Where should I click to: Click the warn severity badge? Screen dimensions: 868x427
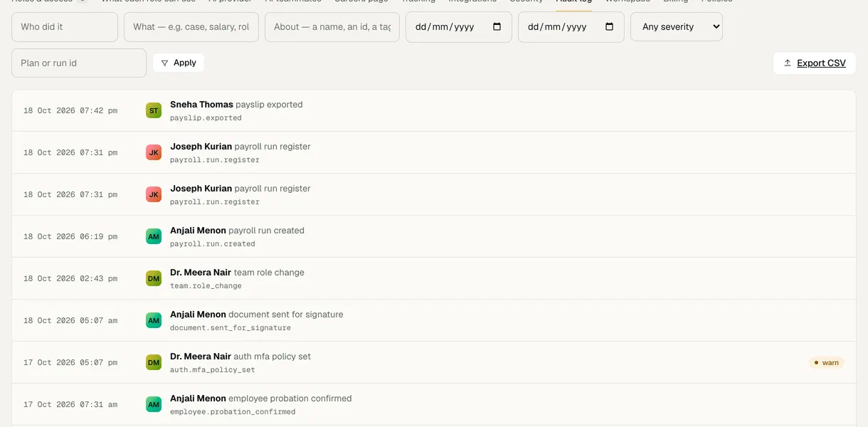[x=826, y=362]
